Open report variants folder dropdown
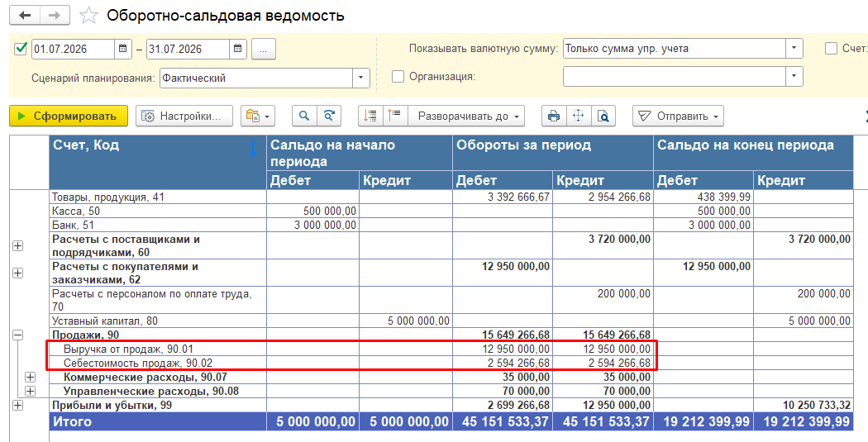 coord(258,116)
